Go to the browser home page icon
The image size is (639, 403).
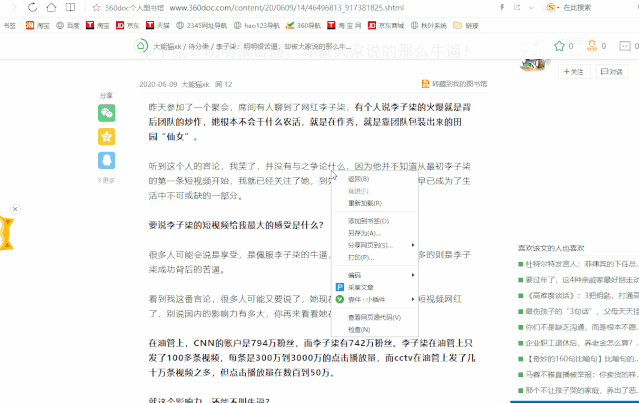pos(51,7)
